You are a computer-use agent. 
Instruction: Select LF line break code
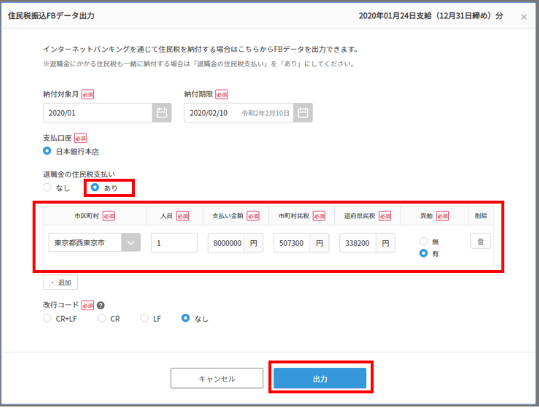point(144,318)
